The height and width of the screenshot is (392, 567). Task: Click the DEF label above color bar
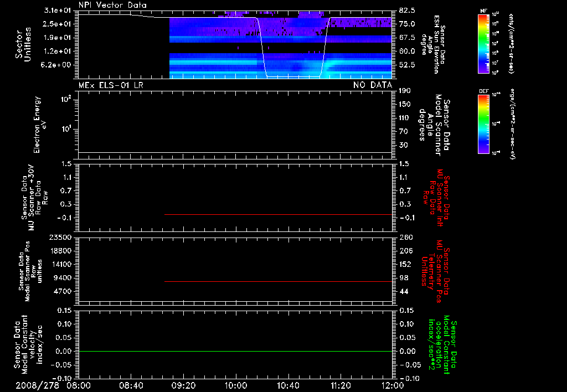[483, 91]
